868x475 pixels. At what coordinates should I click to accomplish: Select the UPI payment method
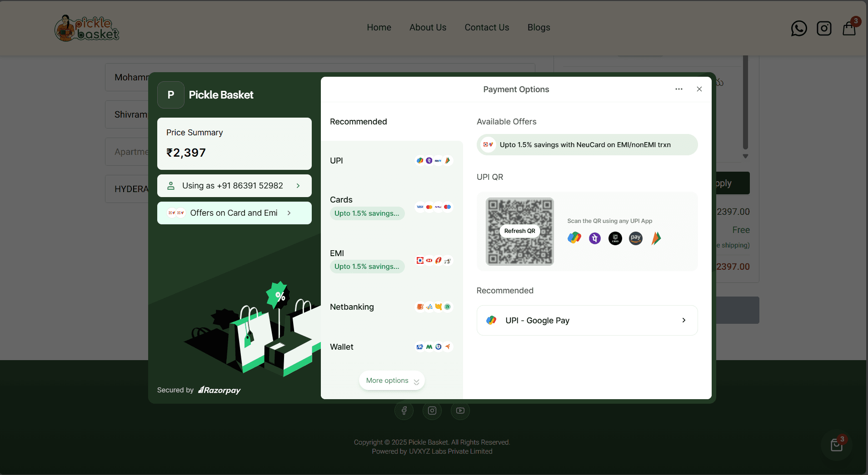click(x=392, y=161)
